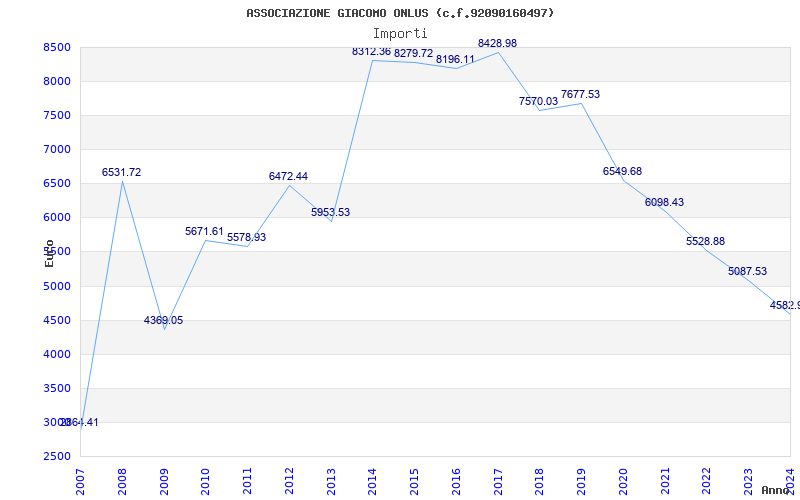Pick year 2022 on the x-axis
The image size is (800, 500).
pos(707,482)
